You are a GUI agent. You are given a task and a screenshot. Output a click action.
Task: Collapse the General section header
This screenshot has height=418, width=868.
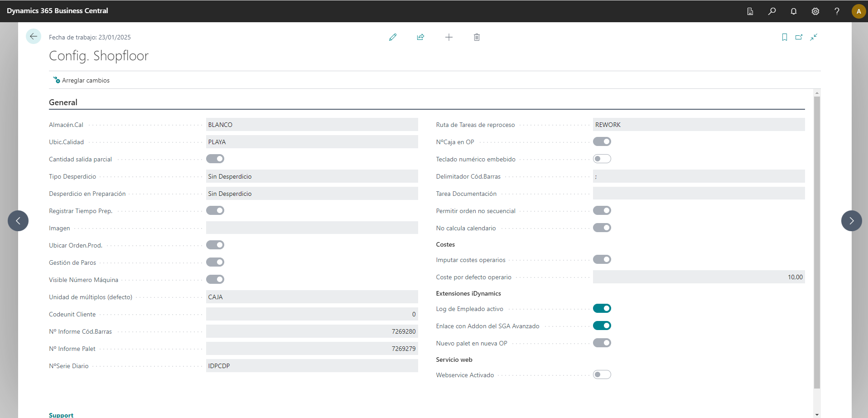tap(63, 102)
